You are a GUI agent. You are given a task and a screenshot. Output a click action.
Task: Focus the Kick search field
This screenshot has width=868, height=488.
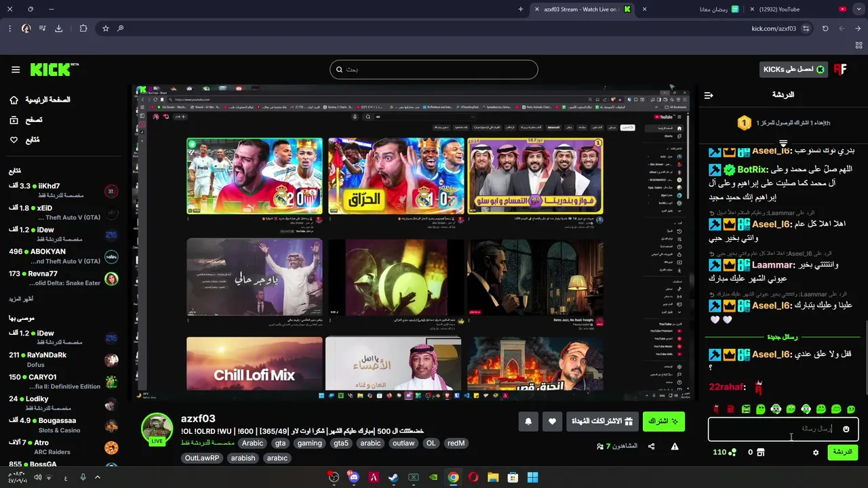point(434,69)
